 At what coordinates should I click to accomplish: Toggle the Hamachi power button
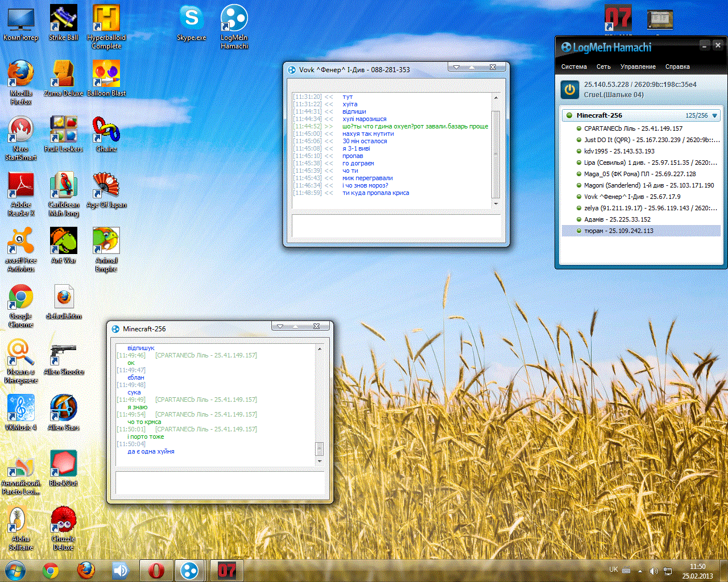pyautogui.click(x=570, y=90)
